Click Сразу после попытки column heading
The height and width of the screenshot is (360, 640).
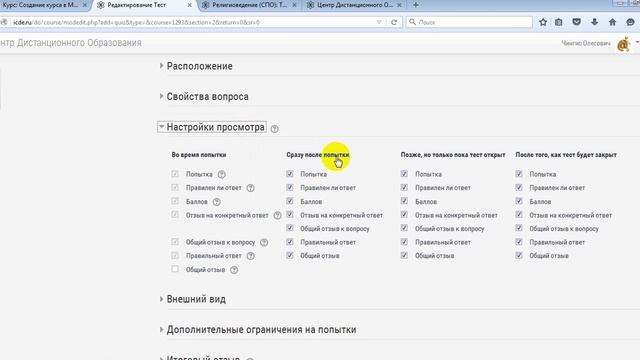click(318, 155)
